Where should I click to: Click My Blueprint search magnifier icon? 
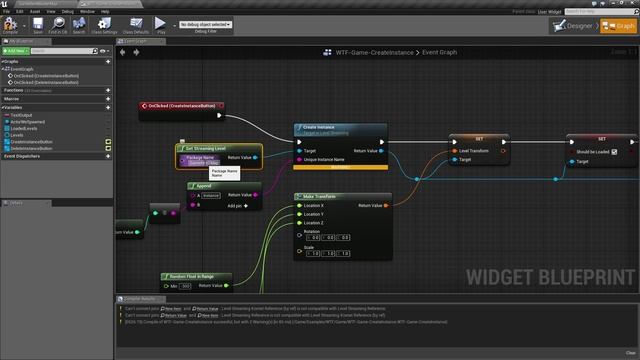pos(95,51)
